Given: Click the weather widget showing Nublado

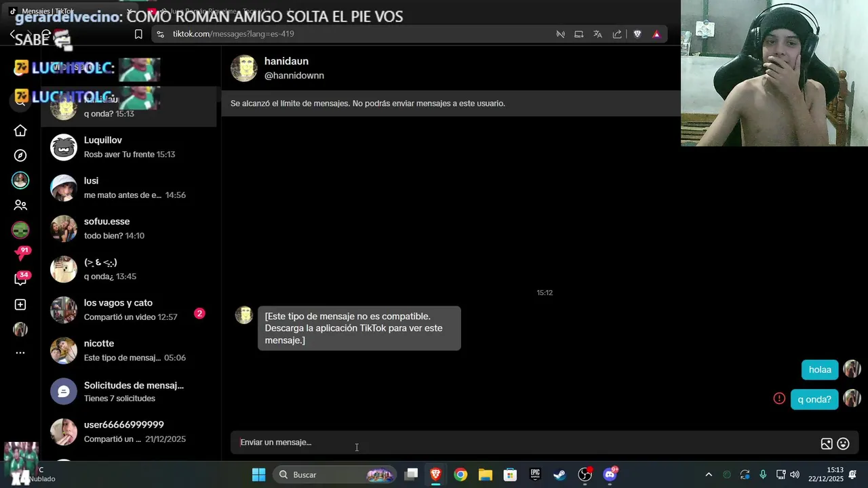Looking at the screenshot, I should point(28,474).
